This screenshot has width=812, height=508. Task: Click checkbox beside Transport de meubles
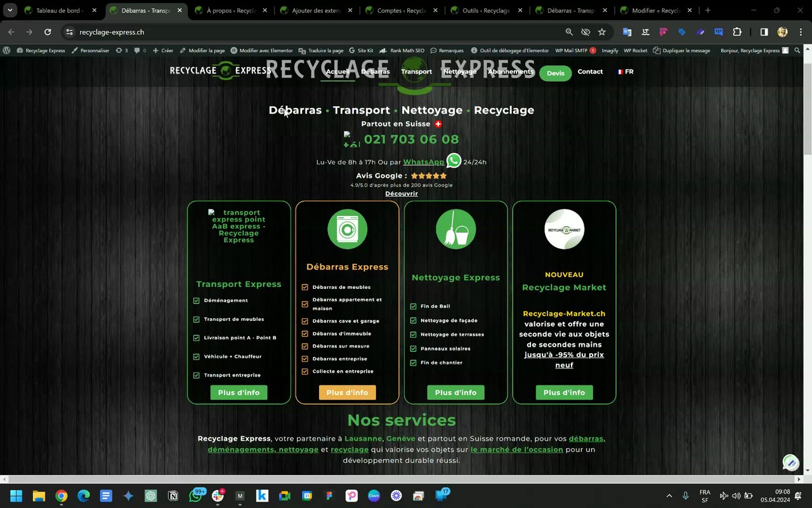pyautogui.click(x=196, y=319)
